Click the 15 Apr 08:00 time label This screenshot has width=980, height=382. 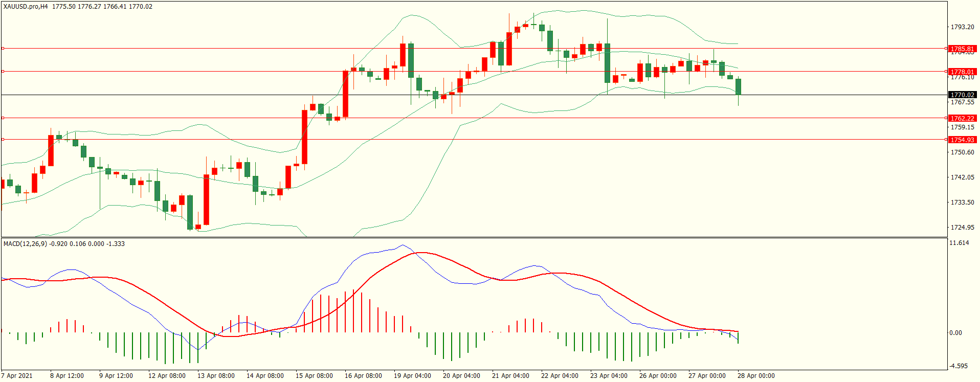click(314, 376)
